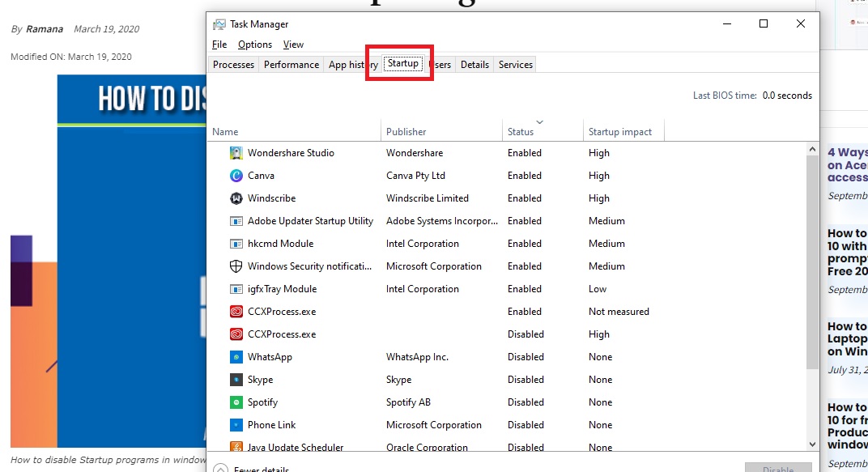This screenshot has height=472, width=868.
Task: Click the Windows Security shield icon
Action: tap(236, 266)
